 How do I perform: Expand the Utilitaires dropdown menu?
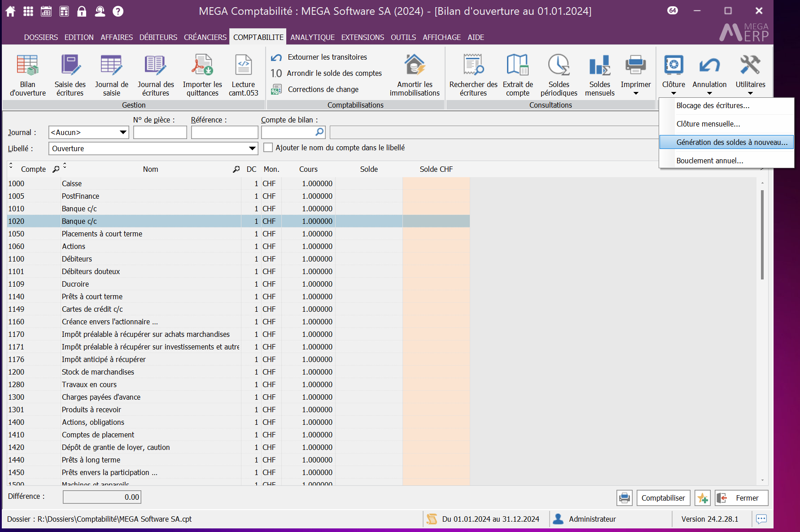click(x=750, y=93)
